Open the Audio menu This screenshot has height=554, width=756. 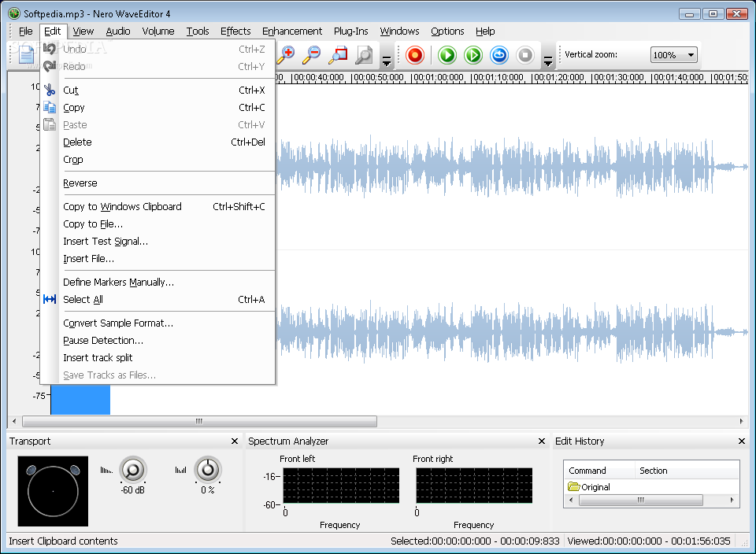(118, 31)
